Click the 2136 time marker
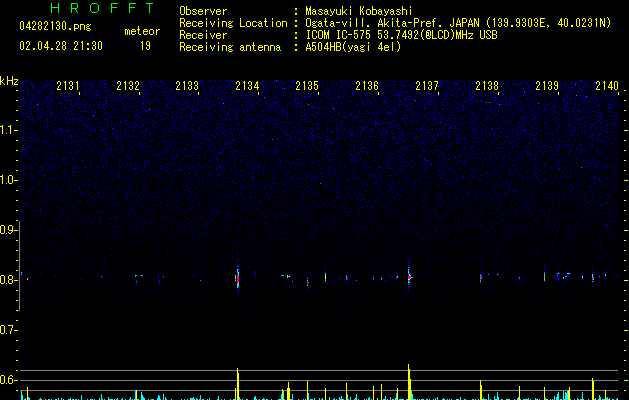This screenshot has width=629, height=400. 367,86
